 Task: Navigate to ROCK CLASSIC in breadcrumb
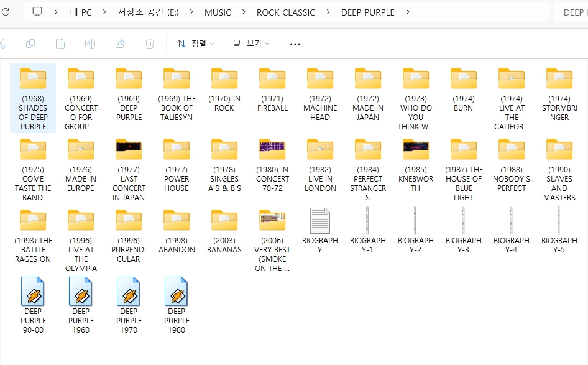pos(286,12)
